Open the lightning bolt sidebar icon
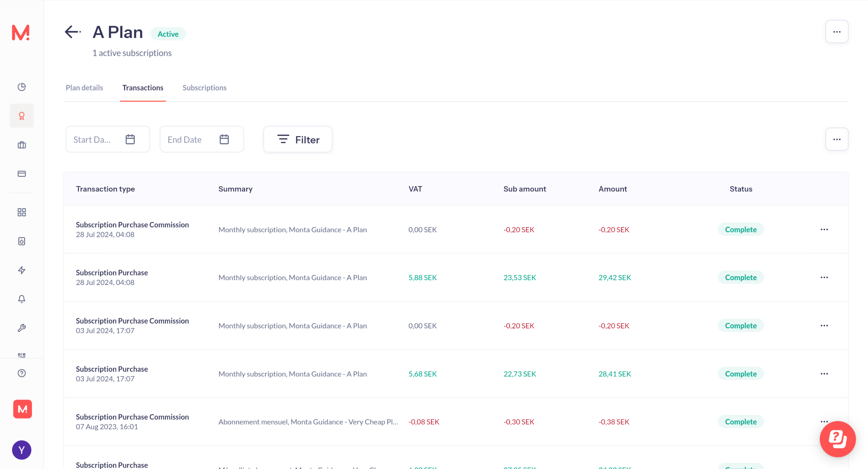Viewport: 868px width, 469px height. [22, 270]
